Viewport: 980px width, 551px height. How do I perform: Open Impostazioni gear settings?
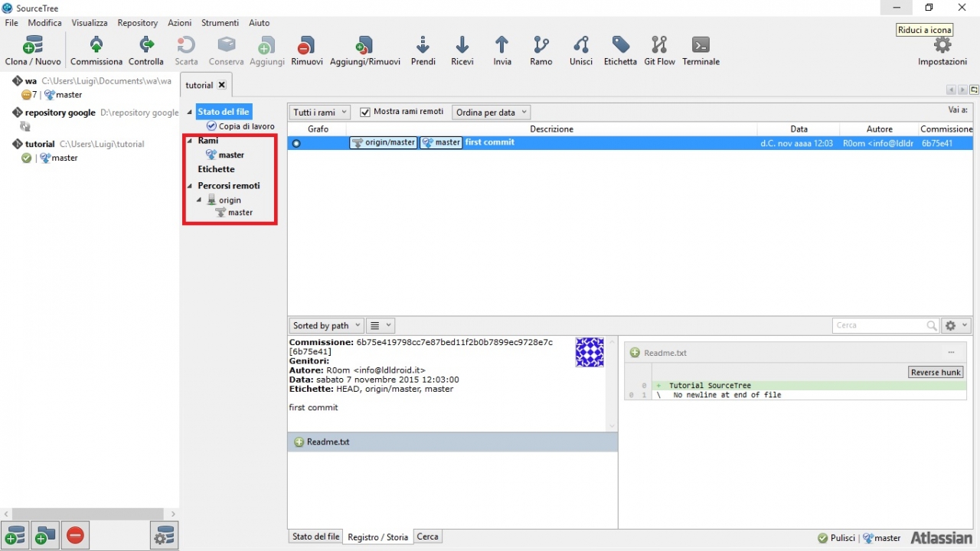tap(942, 45)
